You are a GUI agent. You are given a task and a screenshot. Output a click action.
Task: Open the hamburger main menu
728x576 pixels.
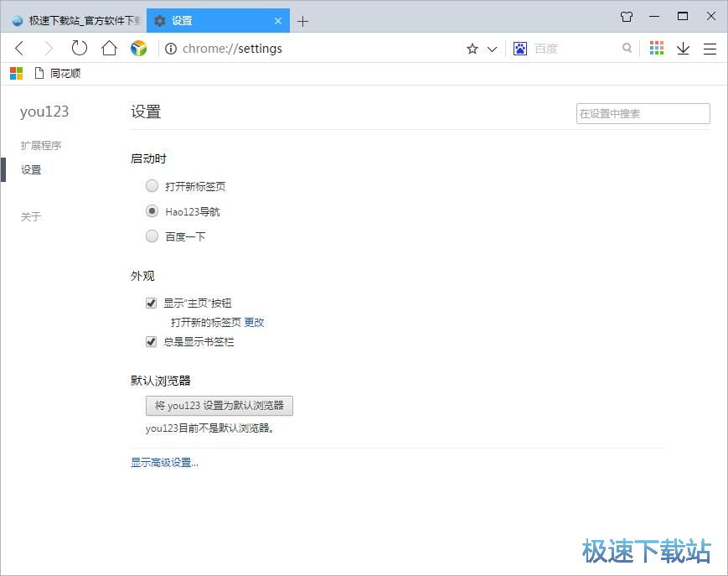710,49
